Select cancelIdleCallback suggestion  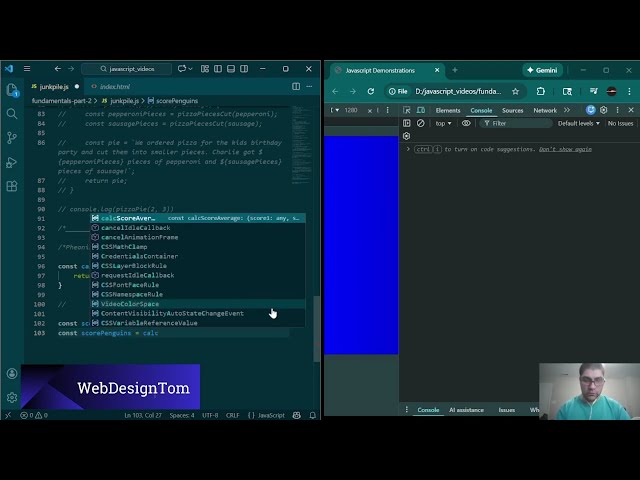[198, 228]
